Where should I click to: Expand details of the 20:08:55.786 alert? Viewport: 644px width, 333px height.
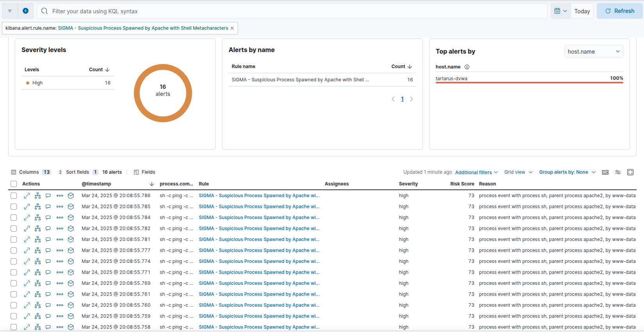point(27,196)
